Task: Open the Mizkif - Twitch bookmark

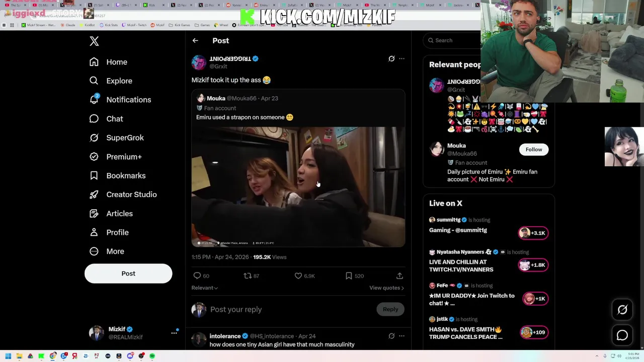Action: [134, 25]
